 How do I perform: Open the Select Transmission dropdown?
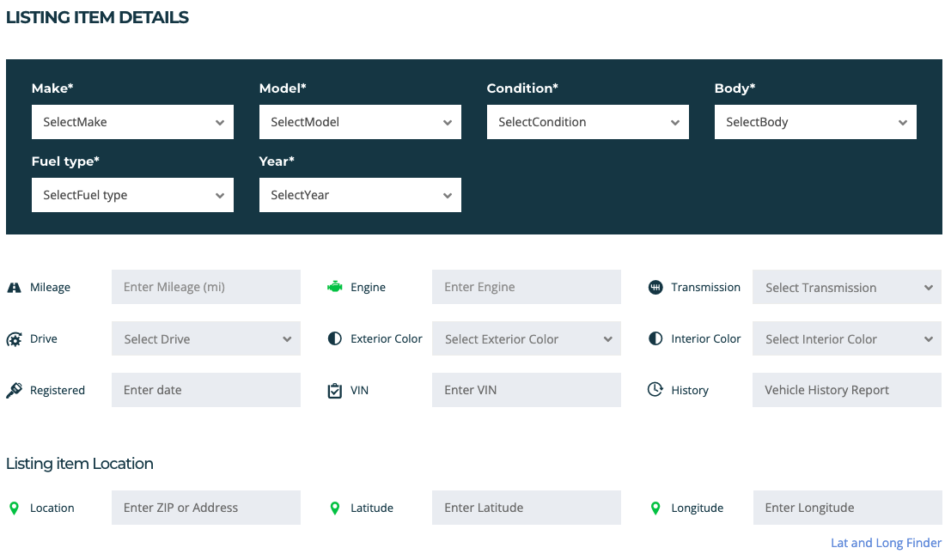point(847,288)
